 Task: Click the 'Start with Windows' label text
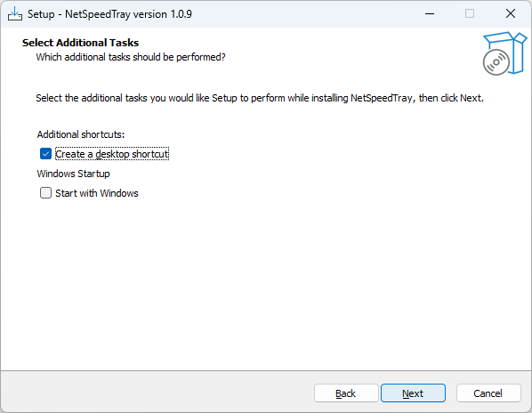tap(97, 193)
